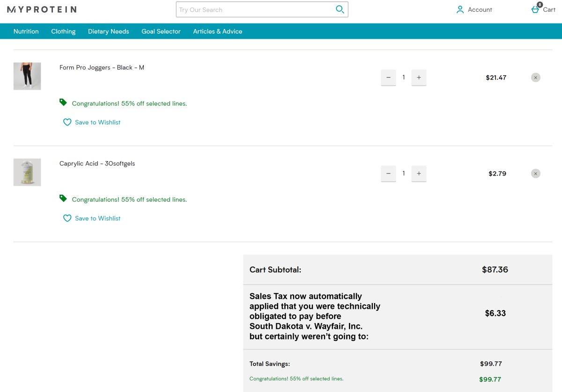Screen dimensions: 562x392
Task: Click heart icon under Form Pro Joggers
Action: tap(67, 122)
